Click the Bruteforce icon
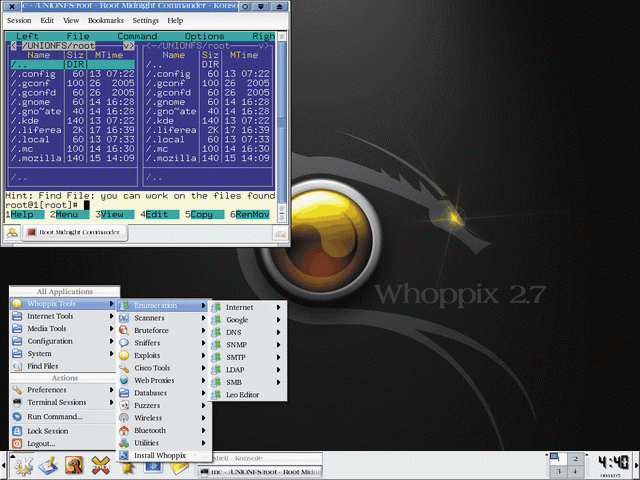The height and width of the screenshot is (480, 640). 124,330
